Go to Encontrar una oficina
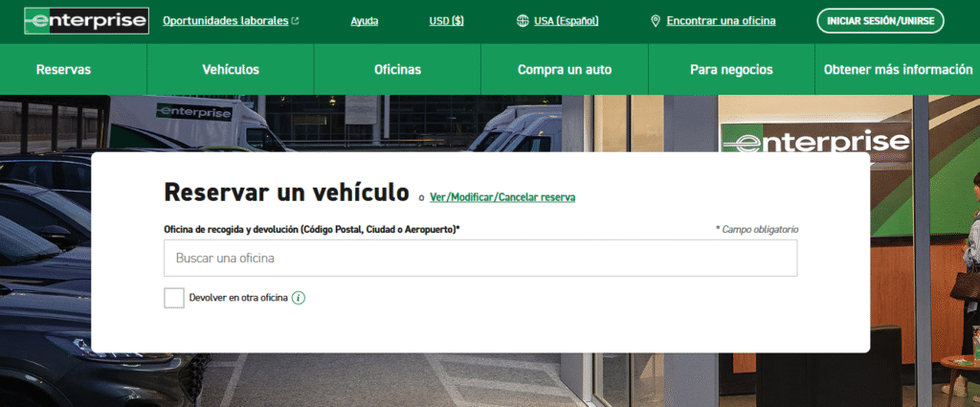Viewport: 980px width, 407px height. (x=721, y=21)
